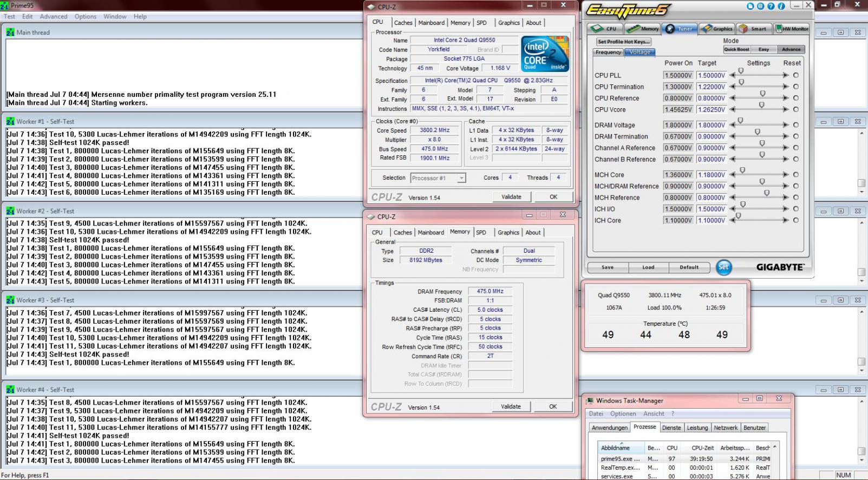This screenshot has width=868, height=480.
Task: Increase CPU Termination voltage with right arrow
Action: [785, 87]
